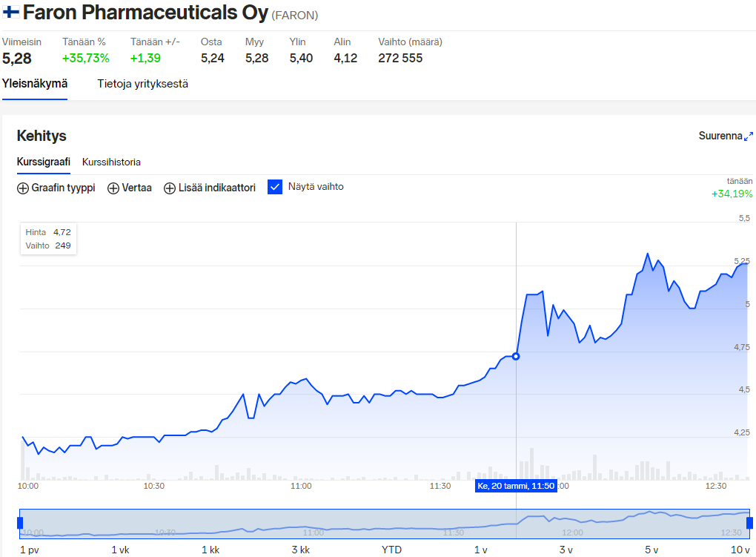The width and height of the screenshot is (756, 557).
Task: Open the Kurssihistoria tab
Action: (111, 162)
